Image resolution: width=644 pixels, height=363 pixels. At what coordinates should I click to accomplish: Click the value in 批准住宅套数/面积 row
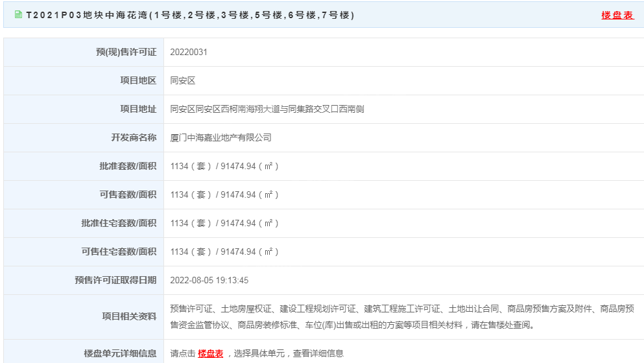coord(224,223)
